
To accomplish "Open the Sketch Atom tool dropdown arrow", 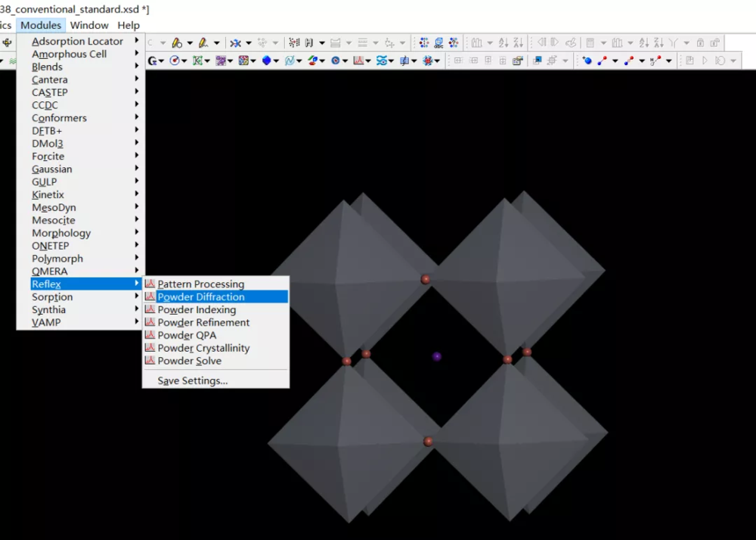I will pyautogui.click(x=190, y=43).
